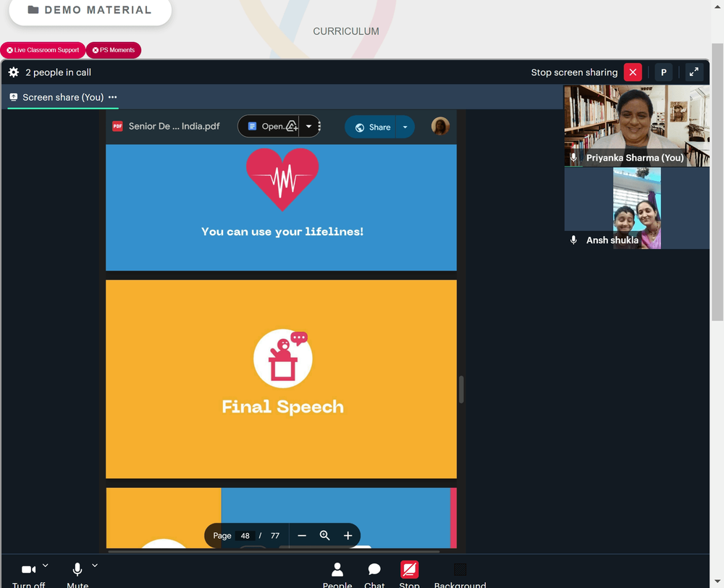Stop screen sharing from bottom toolbar
Image resolution: width=724 pixels, height=588 pixels.
(x=409, y=574)
